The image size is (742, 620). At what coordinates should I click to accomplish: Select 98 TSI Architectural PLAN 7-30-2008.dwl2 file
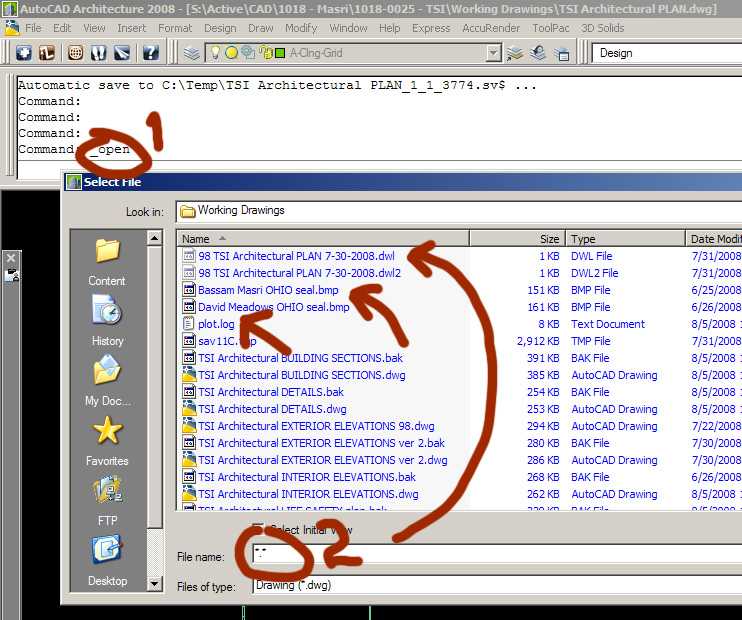[x=292, y=273]
